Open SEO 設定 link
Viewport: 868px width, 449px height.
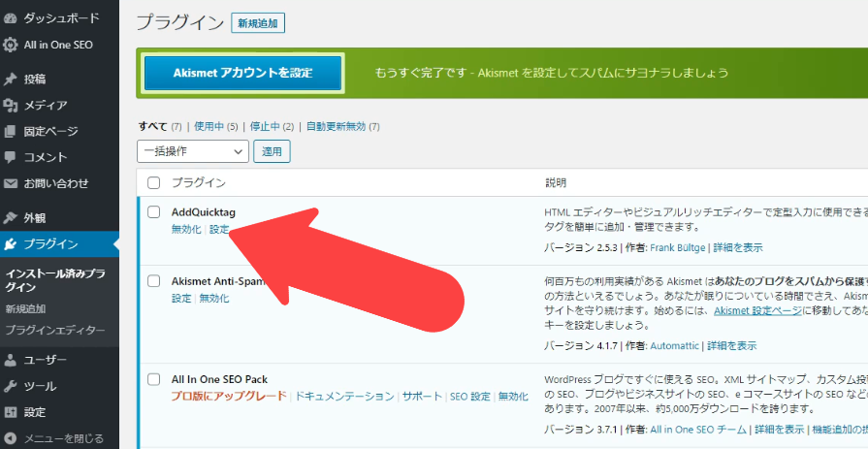(x=470, y=397)
